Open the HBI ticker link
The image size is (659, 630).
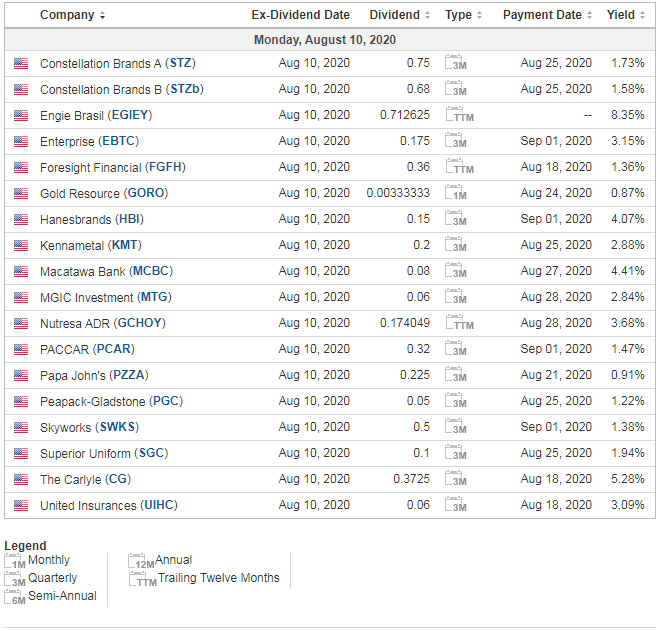pyautogui.click(x=129, y=219)
